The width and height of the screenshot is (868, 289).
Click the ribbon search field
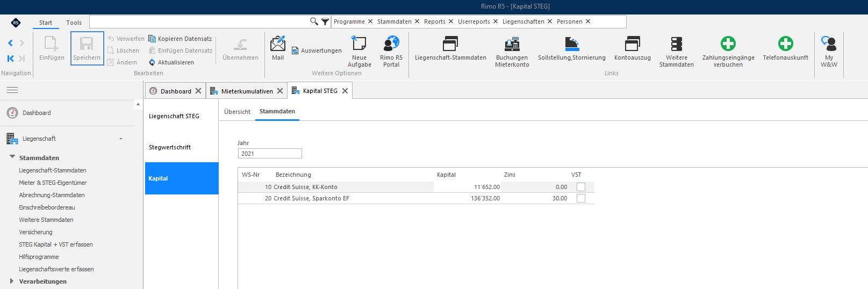coord(199,21)
